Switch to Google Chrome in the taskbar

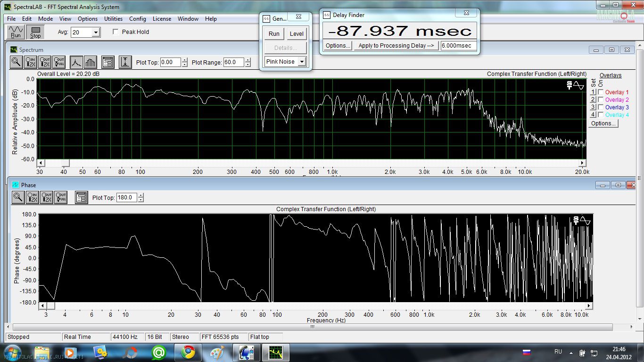coord(188,353)
